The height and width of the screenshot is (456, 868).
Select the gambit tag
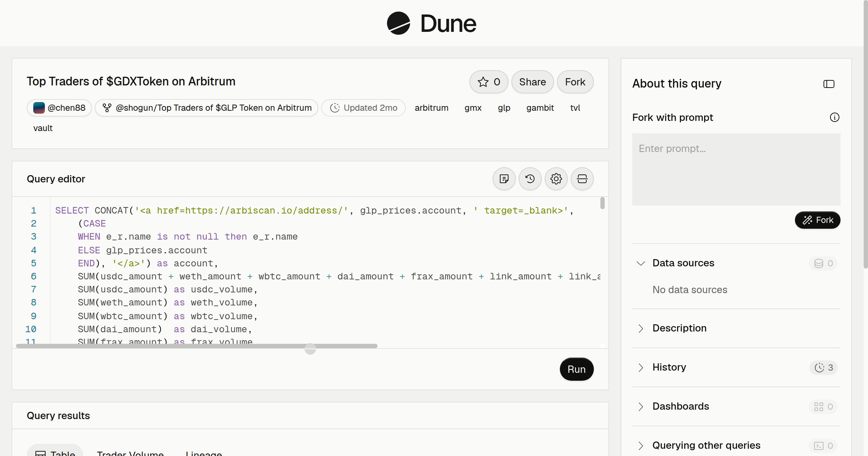tap(540, 108)
